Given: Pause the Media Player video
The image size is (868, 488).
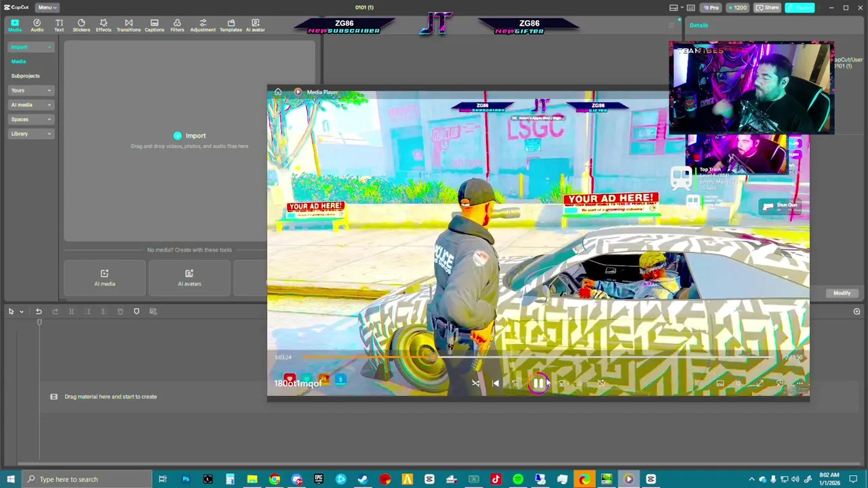Looking at the screenshot, I should [538, 384].
